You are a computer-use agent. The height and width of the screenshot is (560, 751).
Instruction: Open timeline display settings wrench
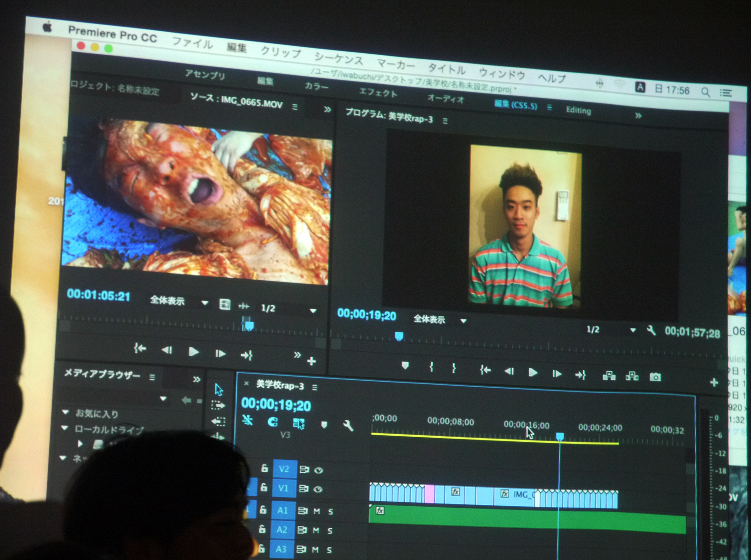[x=348, y=425]
